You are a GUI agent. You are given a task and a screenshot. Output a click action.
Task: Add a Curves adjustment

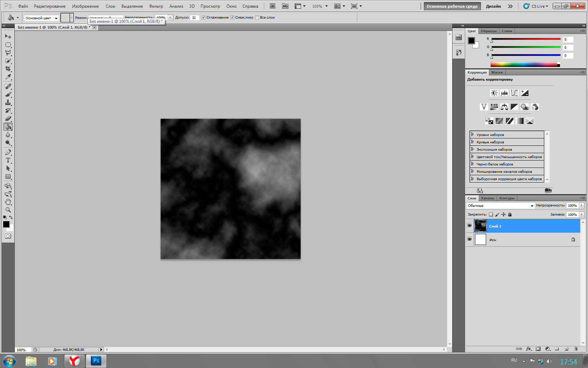(x=514, y=93)
